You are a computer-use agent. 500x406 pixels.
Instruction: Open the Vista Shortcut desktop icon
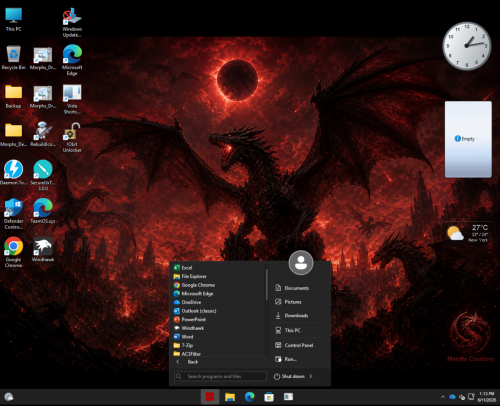tap(72, 99)
